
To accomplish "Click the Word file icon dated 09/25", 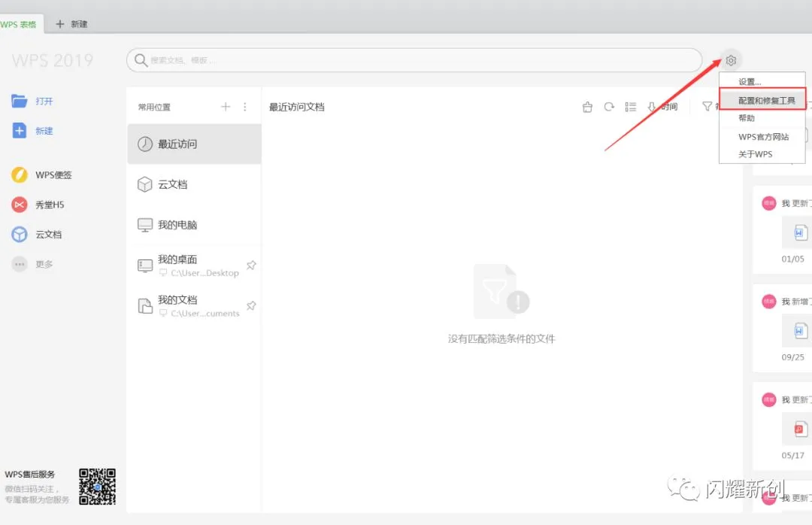I will 800,331.
